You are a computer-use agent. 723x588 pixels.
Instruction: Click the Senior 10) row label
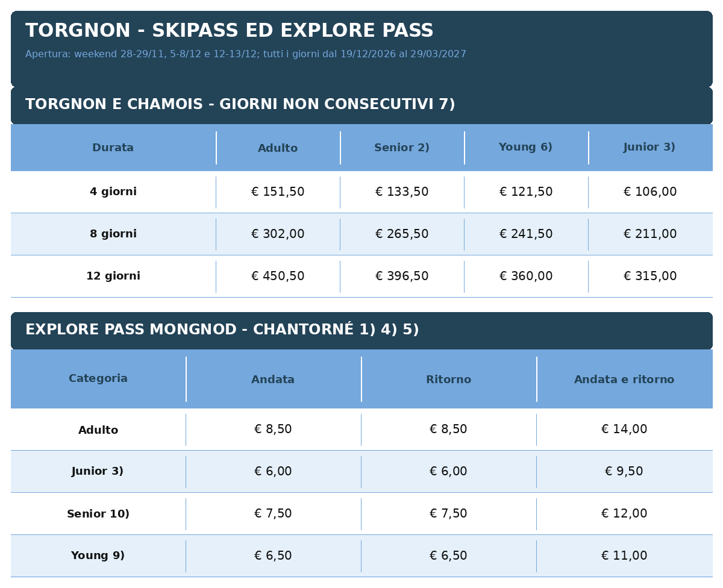coord(98,514)
